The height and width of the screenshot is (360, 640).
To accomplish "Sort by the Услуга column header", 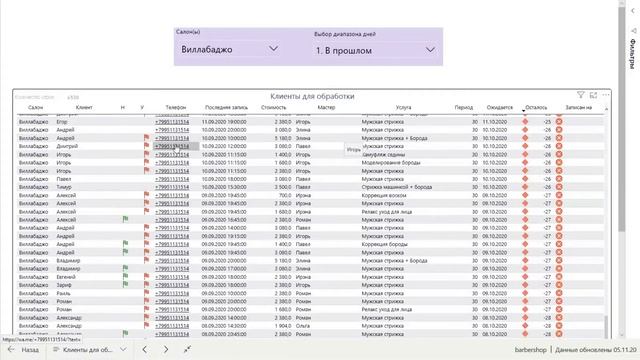I will click(403, 107).
